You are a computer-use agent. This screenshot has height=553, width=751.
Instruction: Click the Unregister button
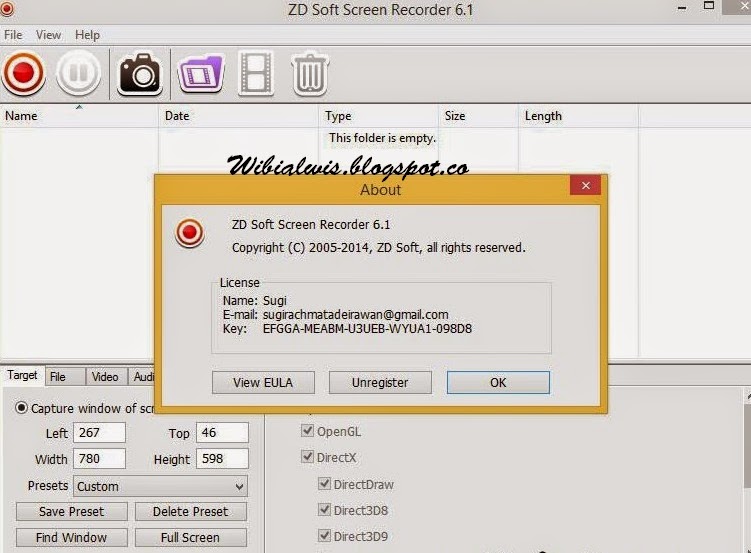(x=380, y=383)
